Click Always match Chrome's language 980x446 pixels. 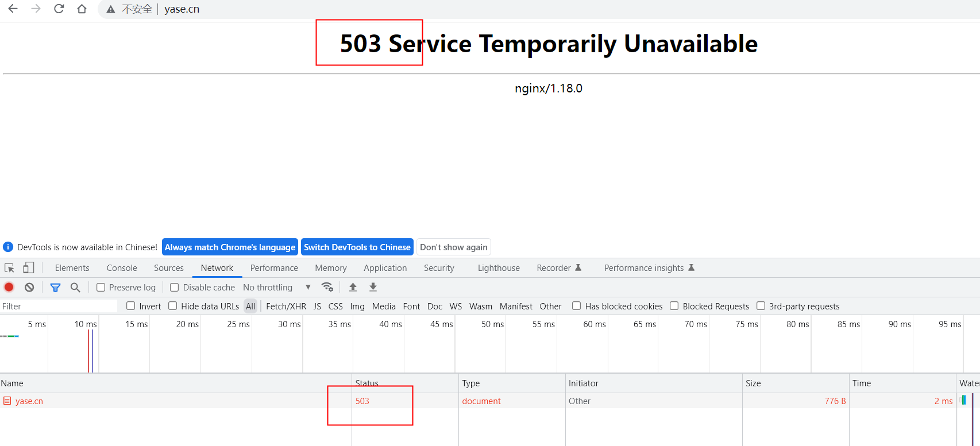tap(230, 247)
